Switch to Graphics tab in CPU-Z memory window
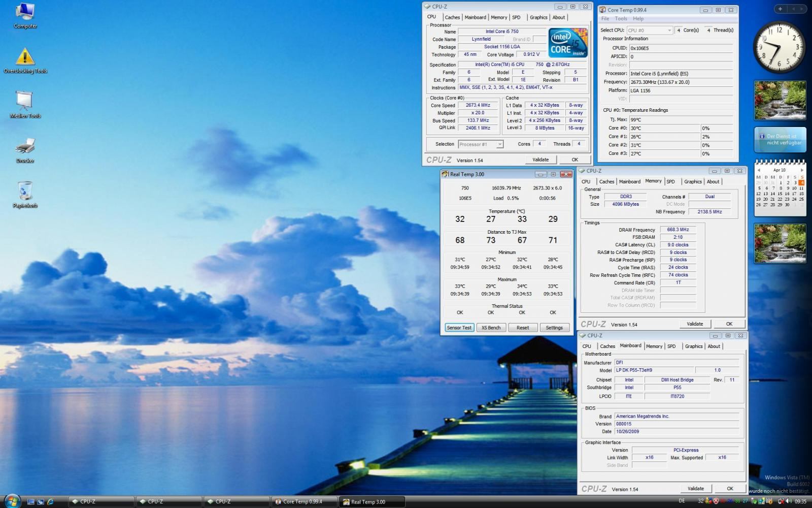Screen dimensions: 812x508 [693, 182]
